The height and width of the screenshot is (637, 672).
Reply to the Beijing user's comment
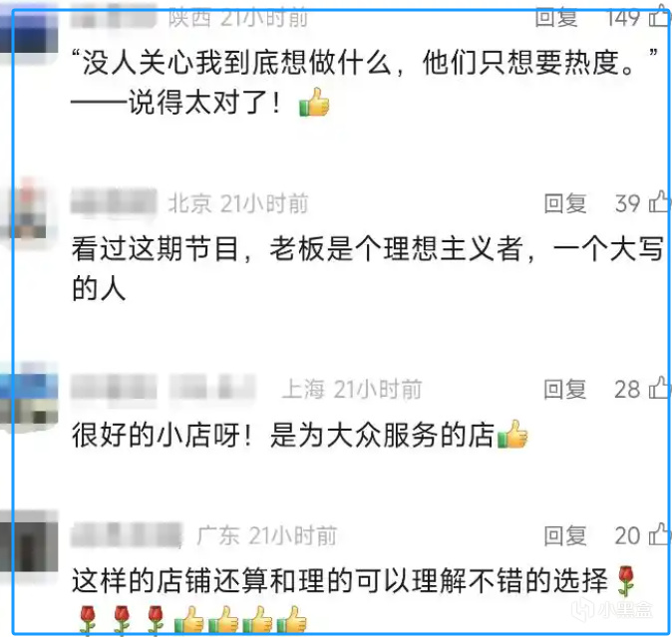point(565,202)
